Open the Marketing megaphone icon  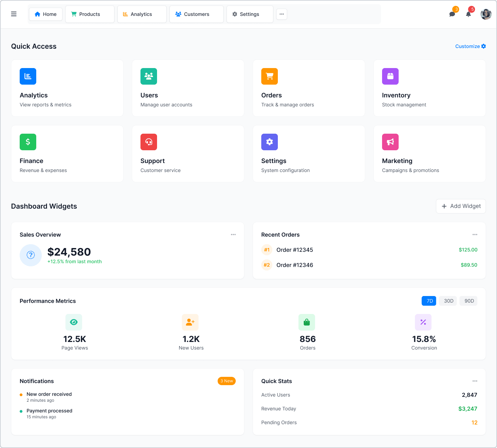pos(390,142)
